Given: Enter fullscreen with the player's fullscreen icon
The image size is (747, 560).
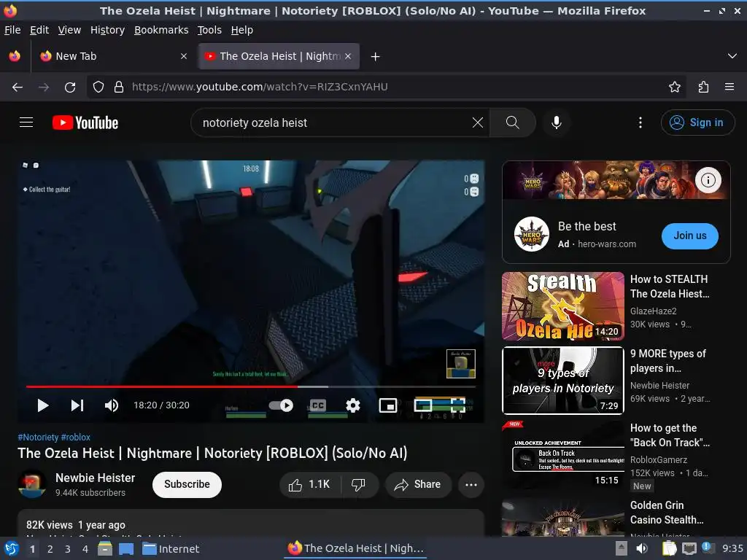Looking at the screenshot, I should pos(458,405).
